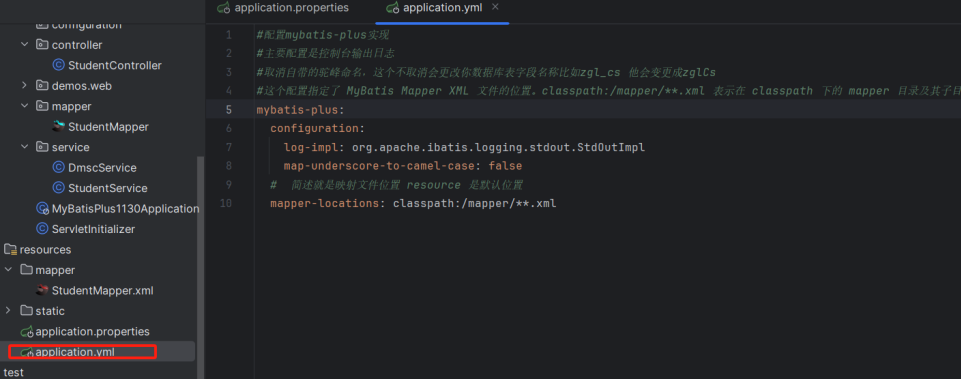Screen dimensions: 961x379
Task: Click the resources folder icon
Action: pos(10,250)
